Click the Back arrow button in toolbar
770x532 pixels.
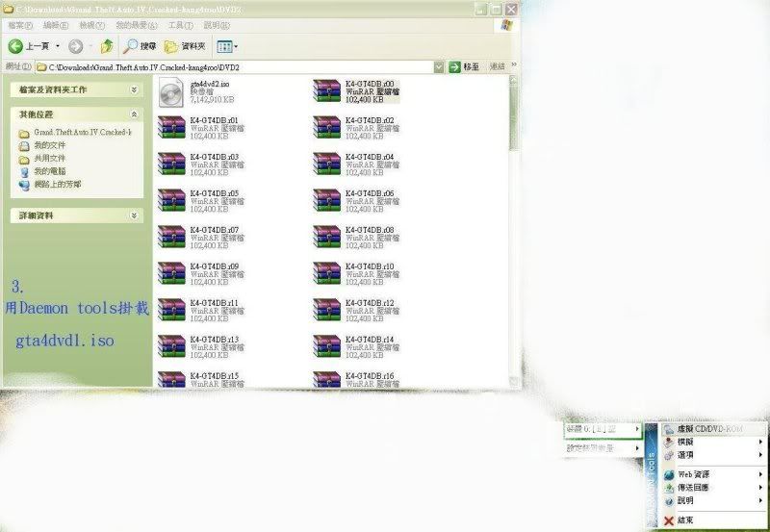(x=16, y=46)
